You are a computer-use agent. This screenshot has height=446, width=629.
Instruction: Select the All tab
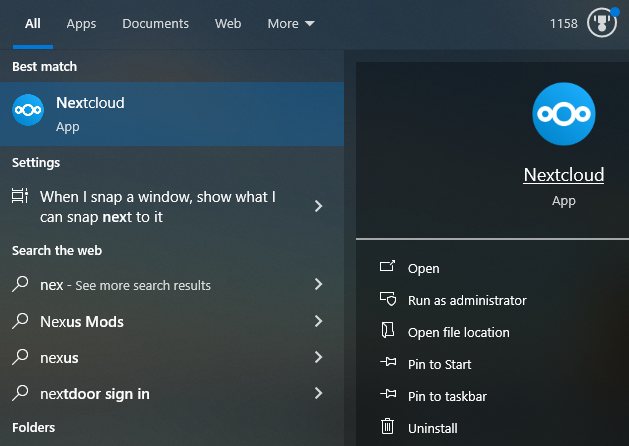coord(32,24)
